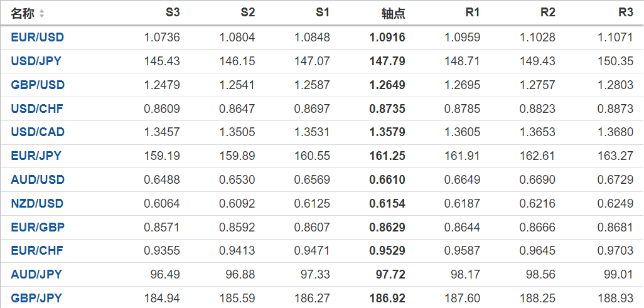The height and width of the screenshot is (308, 644).
Task: Click the EUR/USD pivot value 1.0916
Action: click(387, 38)
